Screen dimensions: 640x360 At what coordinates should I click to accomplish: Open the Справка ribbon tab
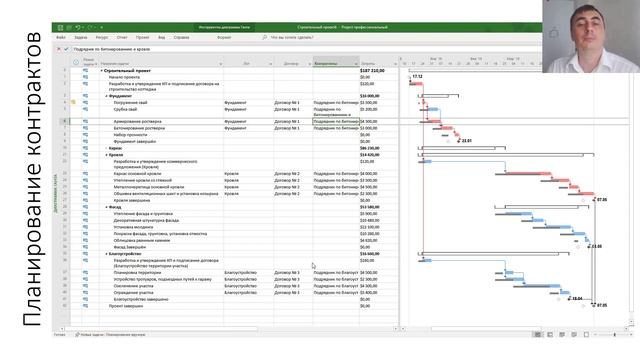(181, 37)
